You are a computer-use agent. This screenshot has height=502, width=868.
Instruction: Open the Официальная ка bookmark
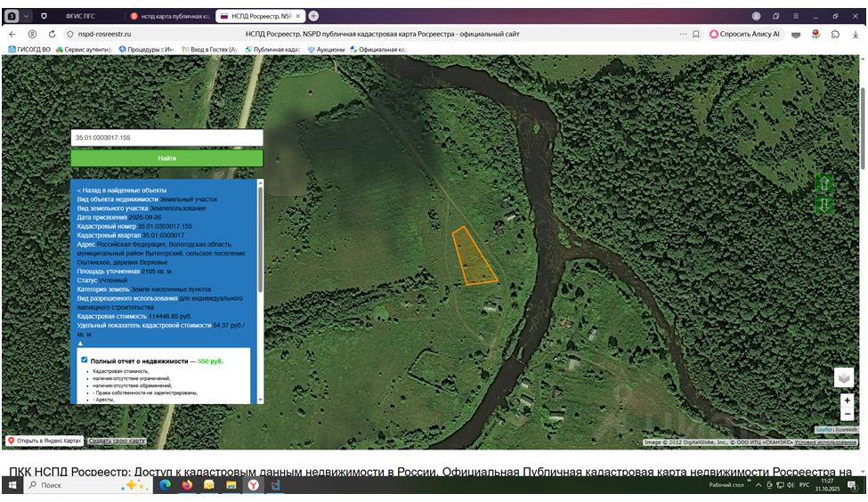tap(378, 49)
